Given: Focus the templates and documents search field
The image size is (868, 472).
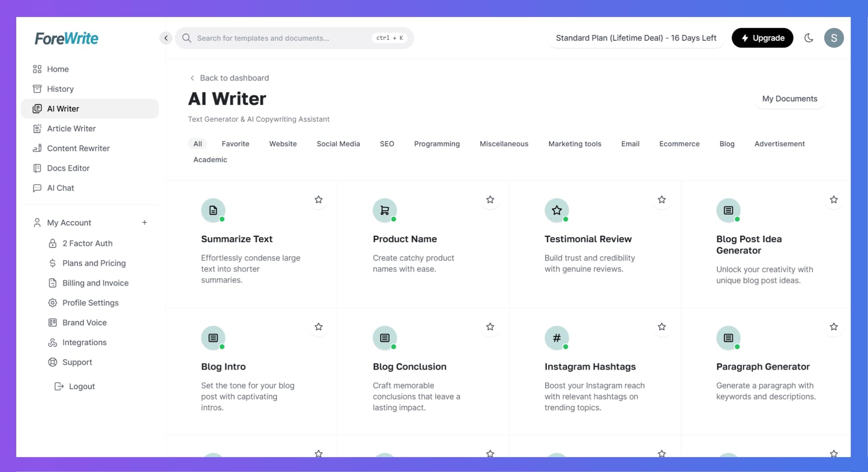Looking at the screenshot, I should 294,38.
